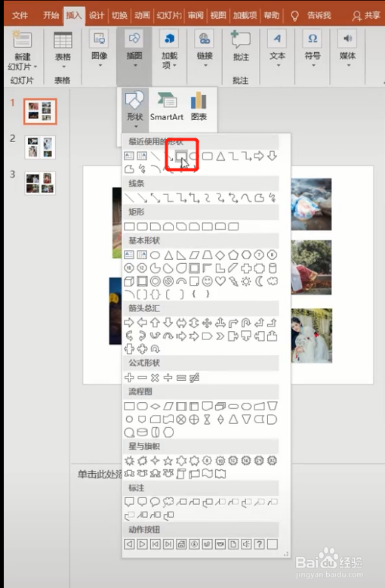Select the sun shape
The height and width of the screenshot is (588, 385).
246,281
